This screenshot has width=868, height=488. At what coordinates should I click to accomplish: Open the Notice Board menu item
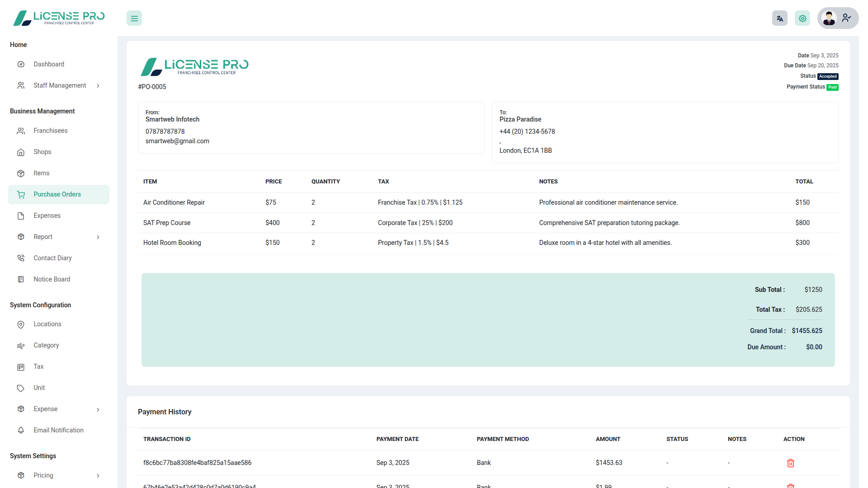(52, 279)
